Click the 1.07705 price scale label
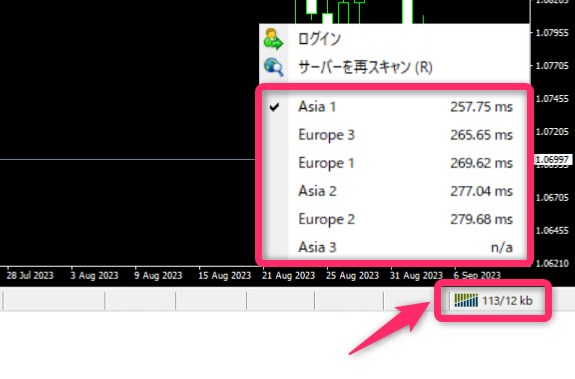 [x=552, y=66]
